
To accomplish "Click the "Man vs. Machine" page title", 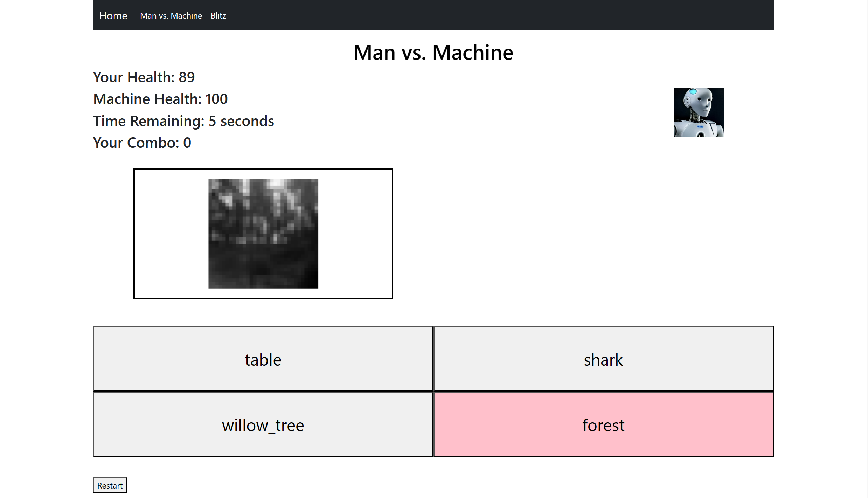I will pyautogui.click(x=433, y=53).
